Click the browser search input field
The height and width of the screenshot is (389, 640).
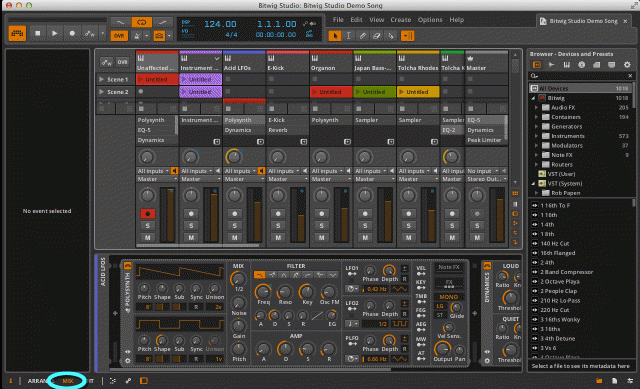[582, 76]
